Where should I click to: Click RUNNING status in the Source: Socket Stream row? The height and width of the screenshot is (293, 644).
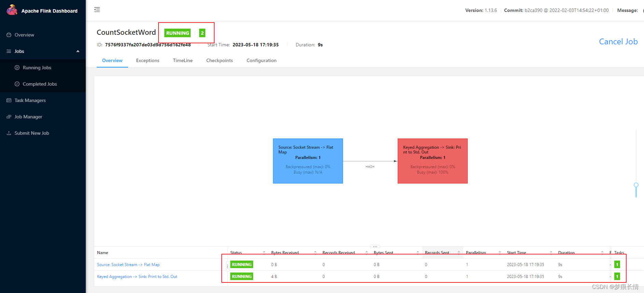(242, 265)
